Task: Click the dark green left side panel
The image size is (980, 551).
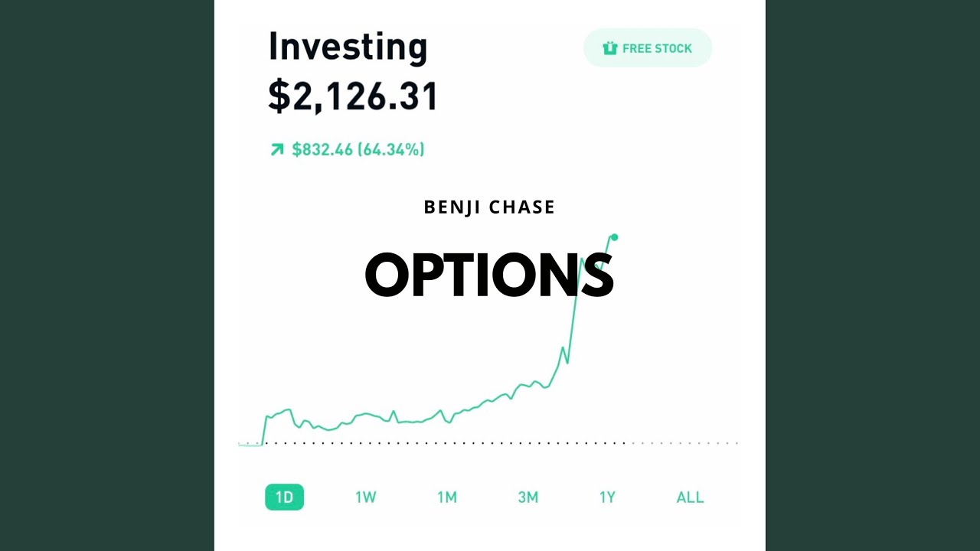Action: click(107, 275)
